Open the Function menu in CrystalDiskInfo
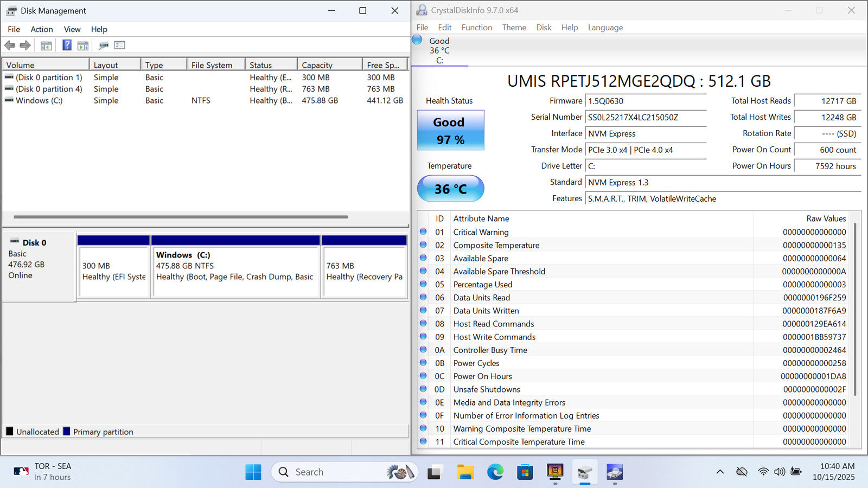The image size is (868, 488). coord(476,28)
